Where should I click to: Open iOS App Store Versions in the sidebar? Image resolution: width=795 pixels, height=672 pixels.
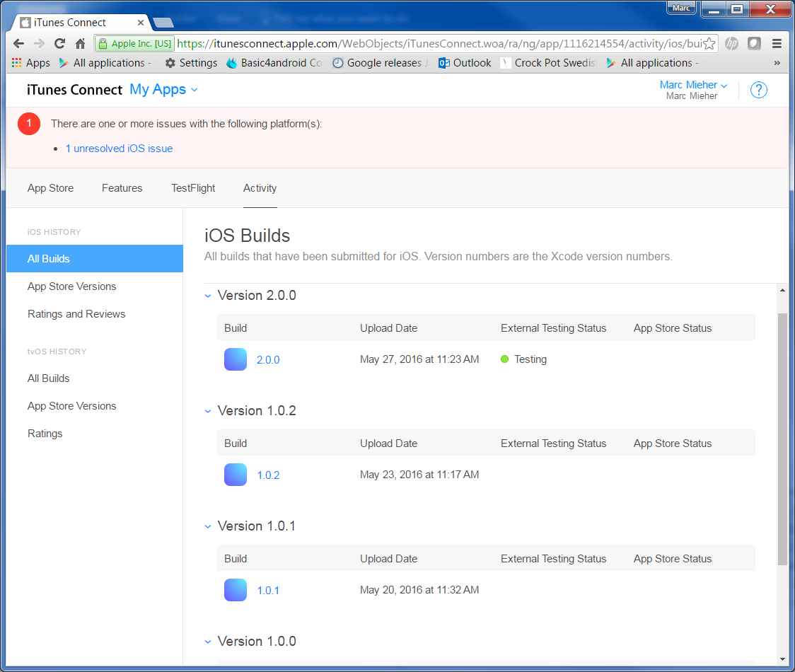pos(72,286)
